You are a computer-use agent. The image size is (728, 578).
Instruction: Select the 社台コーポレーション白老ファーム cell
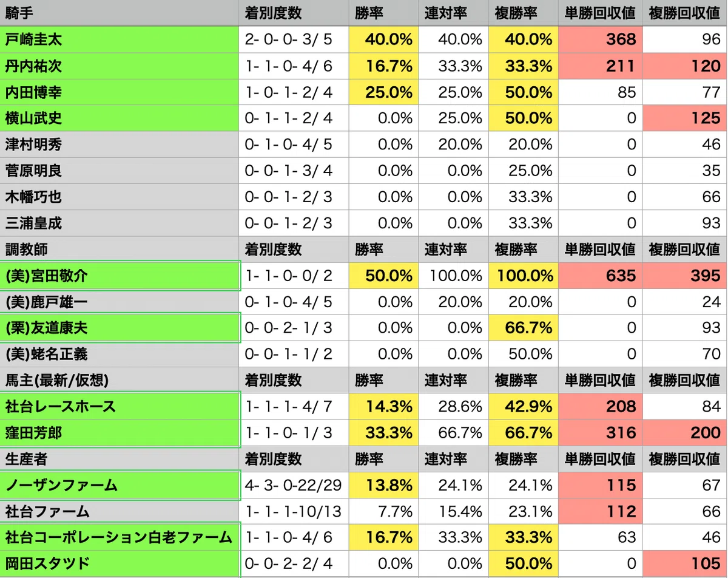coord(120,537)
